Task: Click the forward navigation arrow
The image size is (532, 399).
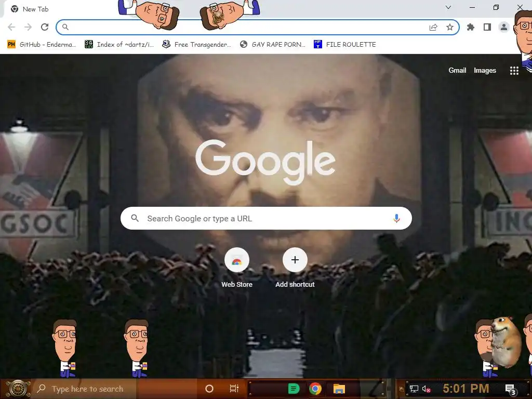Action: coord(28,27)
